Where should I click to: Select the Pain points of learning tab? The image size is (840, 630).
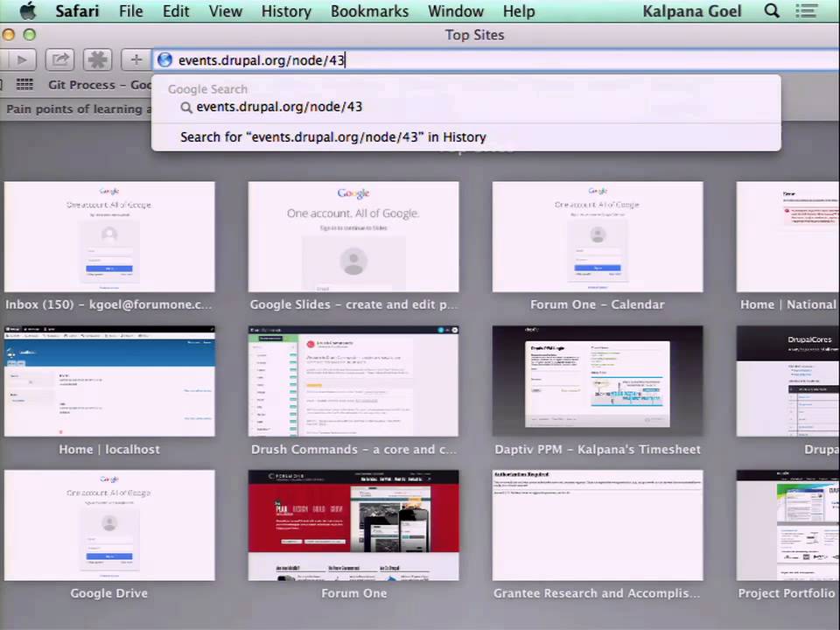click(75, 108)
